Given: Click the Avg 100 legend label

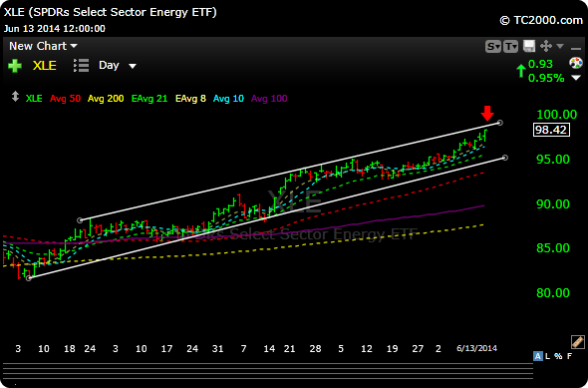Looking at the screenshot, I should point(269,99).
